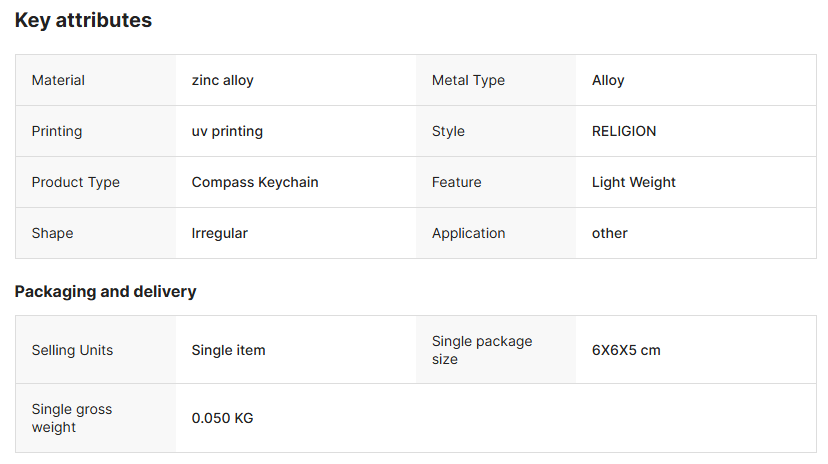Click the Light Weight value
Image resolution: width=828 pixels, height=464 pixels.
coord(634,182)
